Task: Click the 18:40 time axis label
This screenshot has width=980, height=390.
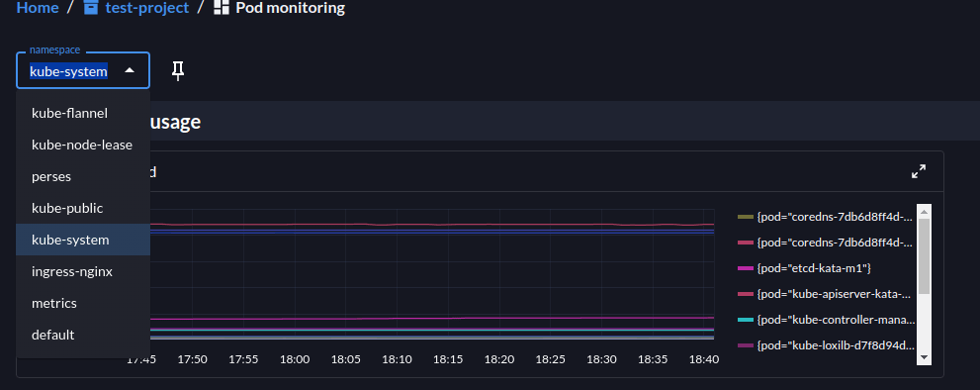Action: point(704,359)
